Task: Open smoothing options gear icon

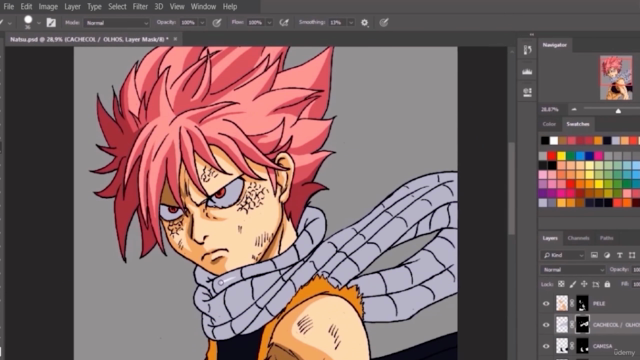Action: click(364, 23)
